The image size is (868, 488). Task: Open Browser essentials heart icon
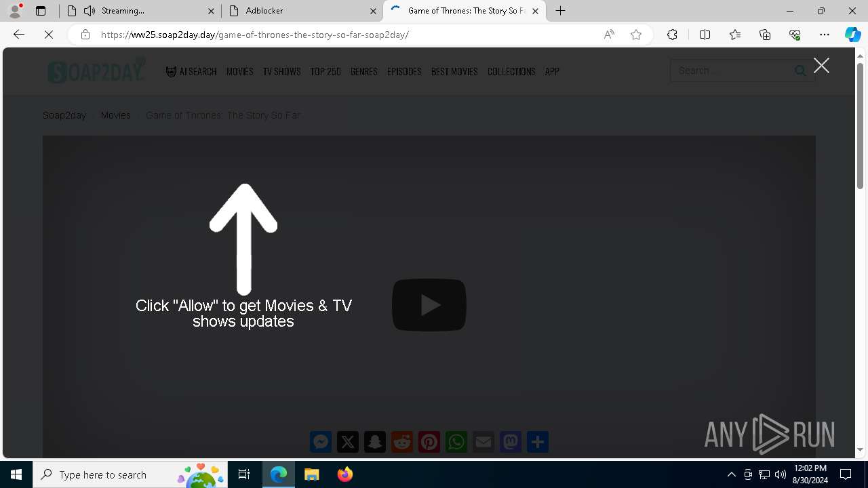coord(795,35)
